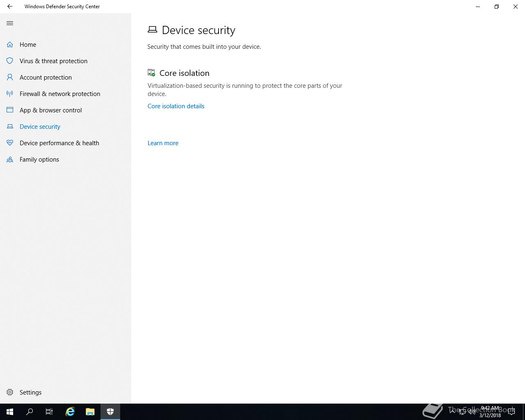Open Device performance & health section
This screenshot has height=420, width=525.
[x=59, y=143]
